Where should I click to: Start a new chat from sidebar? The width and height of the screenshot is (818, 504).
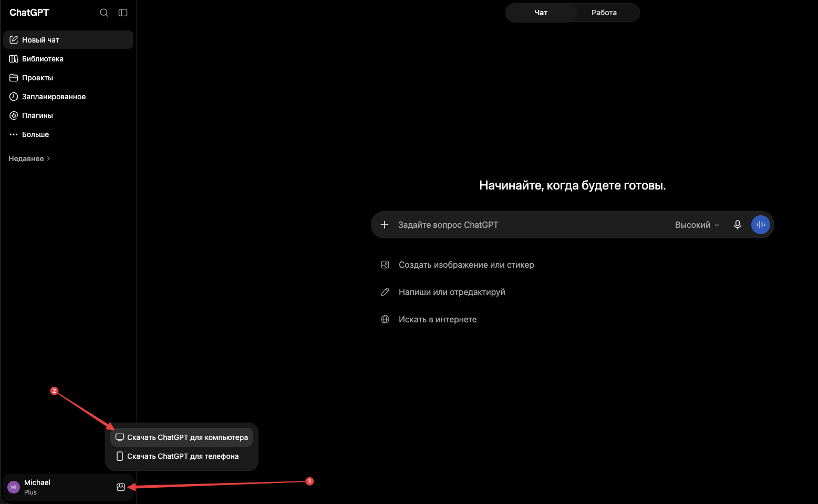point(68,40)
